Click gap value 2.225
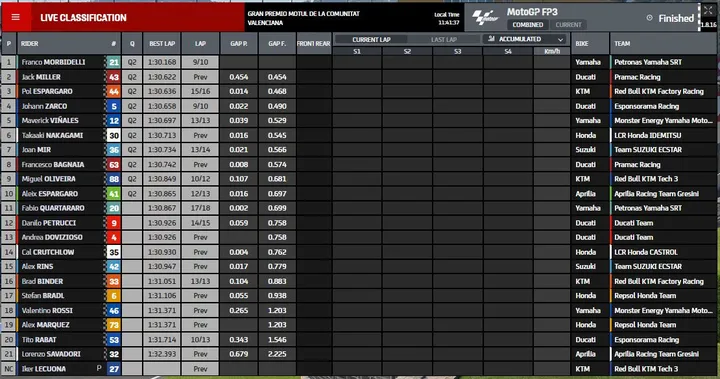This screenshot has height=379, width=720. pyautogui.click(x=277, y=354)
